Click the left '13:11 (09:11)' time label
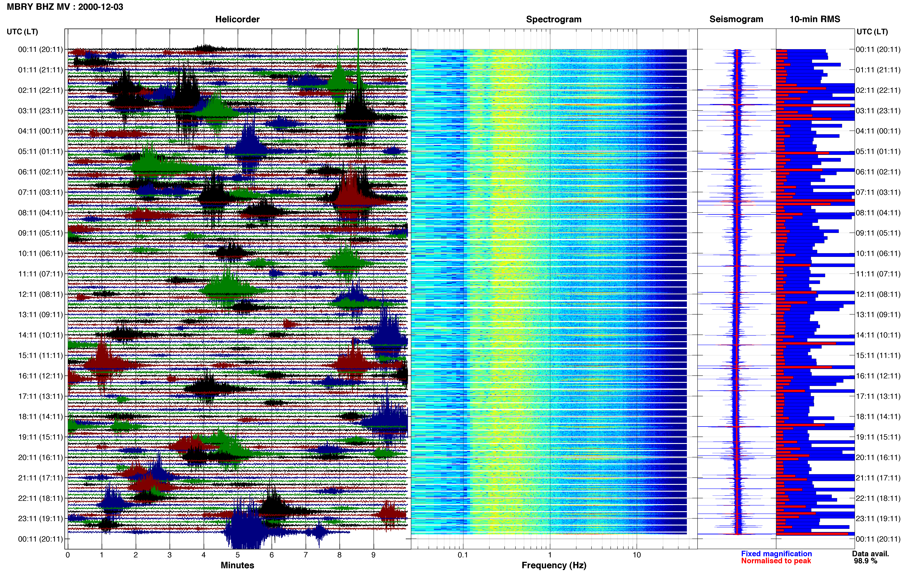Screen dimensions: 924x578 41,315
